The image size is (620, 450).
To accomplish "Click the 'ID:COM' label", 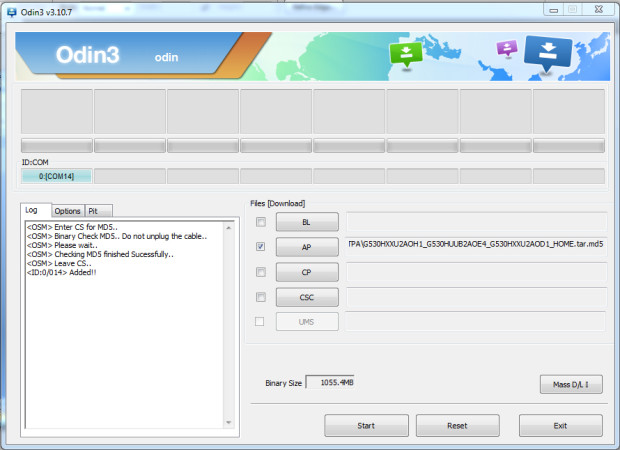I will [35, 162].
